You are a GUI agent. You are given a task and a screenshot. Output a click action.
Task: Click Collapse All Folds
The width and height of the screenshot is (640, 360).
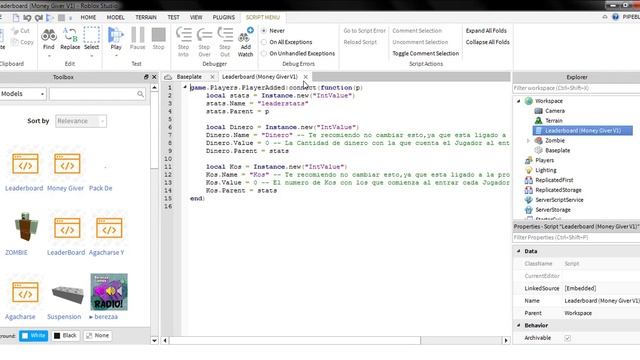click(487, 42)
